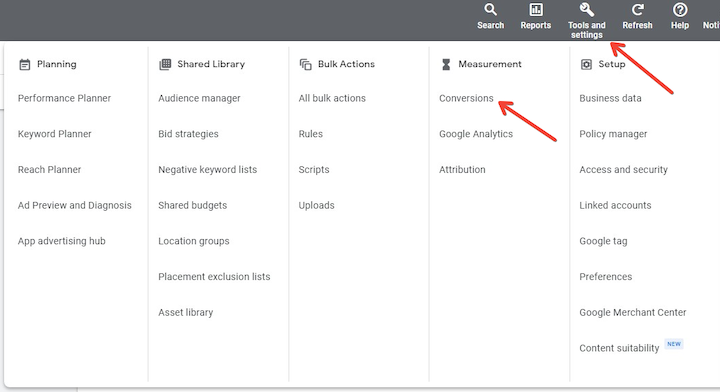Click the Bulk Actions copy icon

(305, 64)
